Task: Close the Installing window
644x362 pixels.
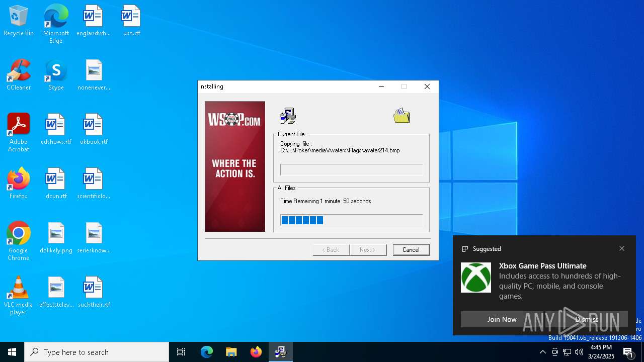Action: tap(427, 86)
